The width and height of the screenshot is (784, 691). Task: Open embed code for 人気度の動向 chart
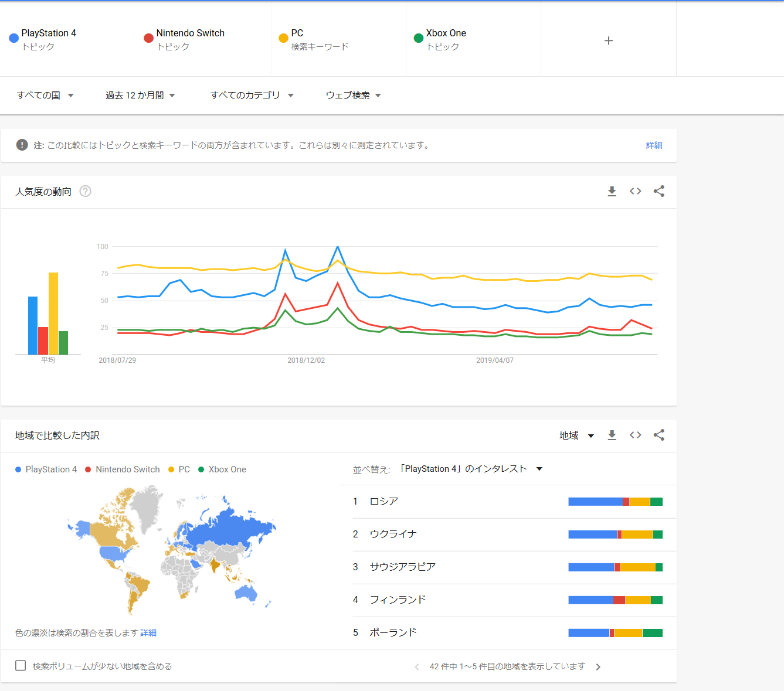point(635,191)
